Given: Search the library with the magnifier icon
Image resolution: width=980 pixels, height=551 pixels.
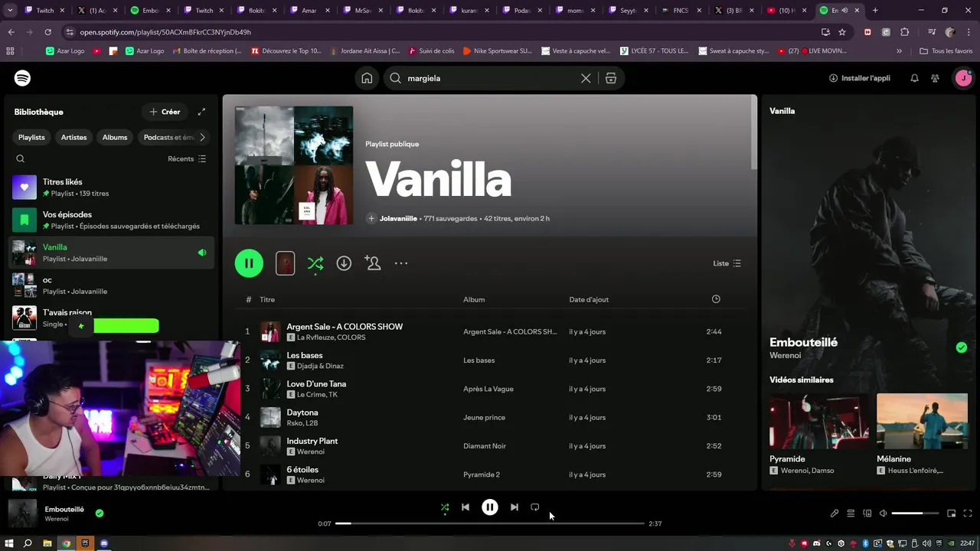Looking at the screenshot, I should pos(21,159).
